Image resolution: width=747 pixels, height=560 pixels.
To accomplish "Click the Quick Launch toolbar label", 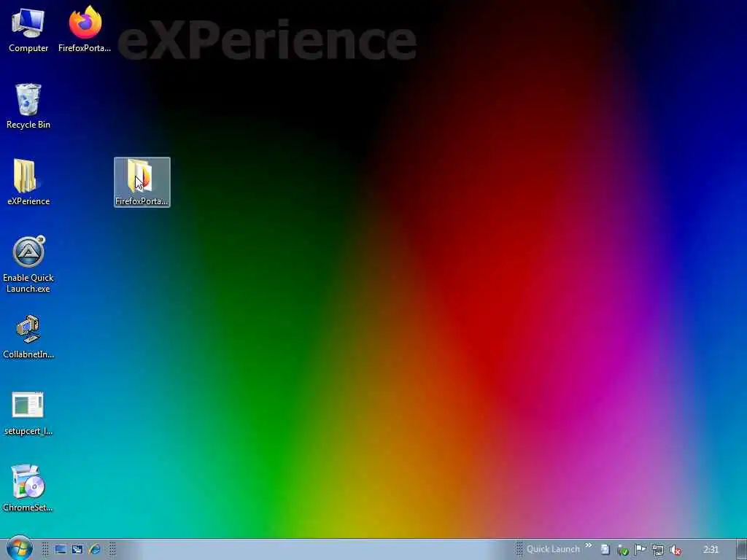I will click(553, 549).
